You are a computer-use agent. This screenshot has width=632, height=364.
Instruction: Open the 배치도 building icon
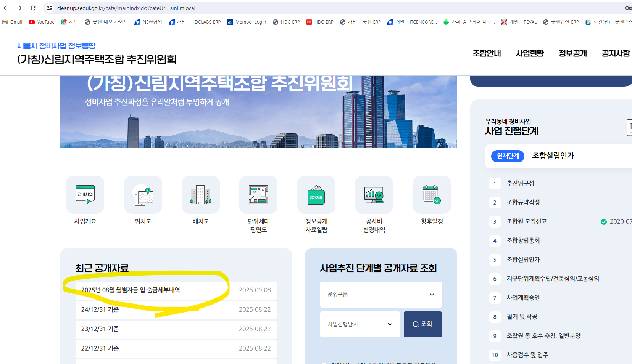[x=201, y=195]
